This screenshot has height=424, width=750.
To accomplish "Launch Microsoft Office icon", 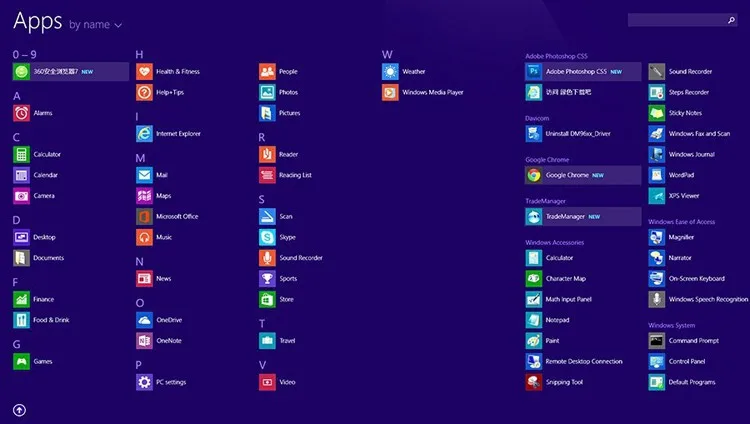I will (x=144, y=216).
